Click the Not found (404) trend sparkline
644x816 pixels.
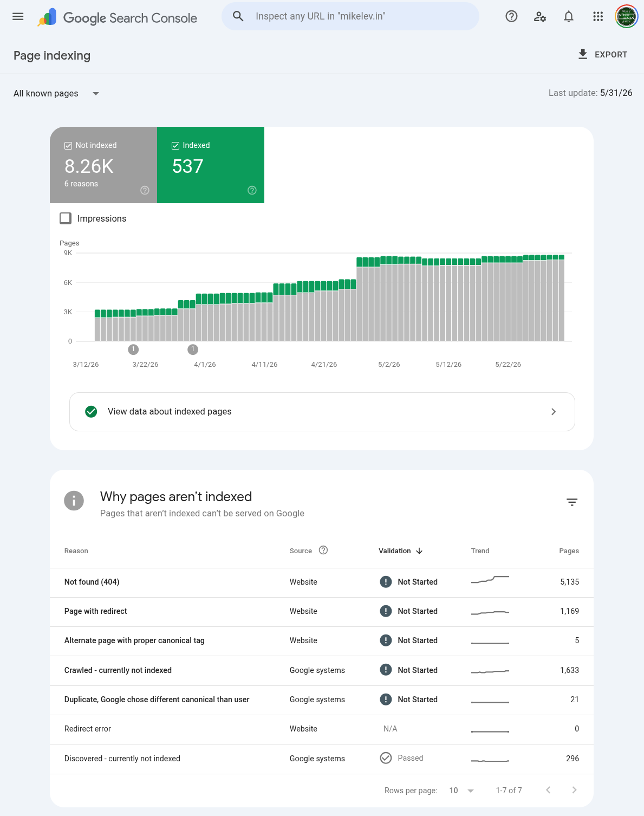pos(490,580)
